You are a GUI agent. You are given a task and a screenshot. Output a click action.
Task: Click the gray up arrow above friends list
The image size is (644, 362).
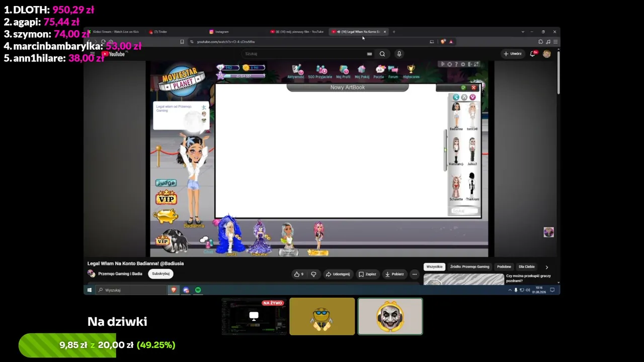pos(464,97)
